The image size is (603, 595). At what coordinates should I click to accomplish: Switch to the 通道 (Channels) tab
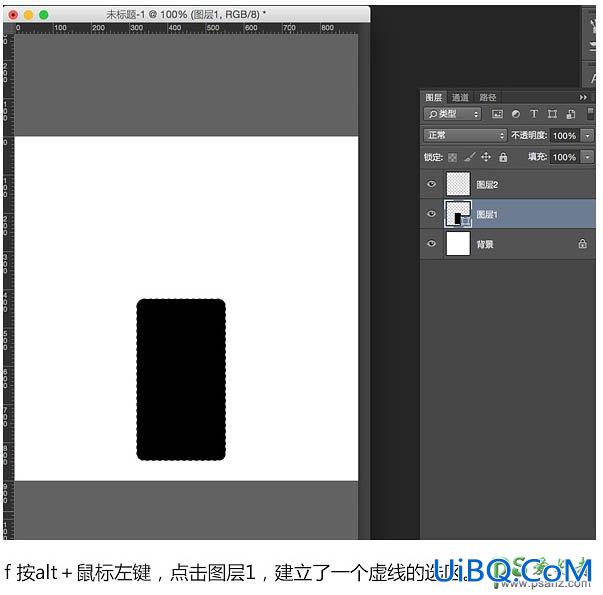pos(460,97)
